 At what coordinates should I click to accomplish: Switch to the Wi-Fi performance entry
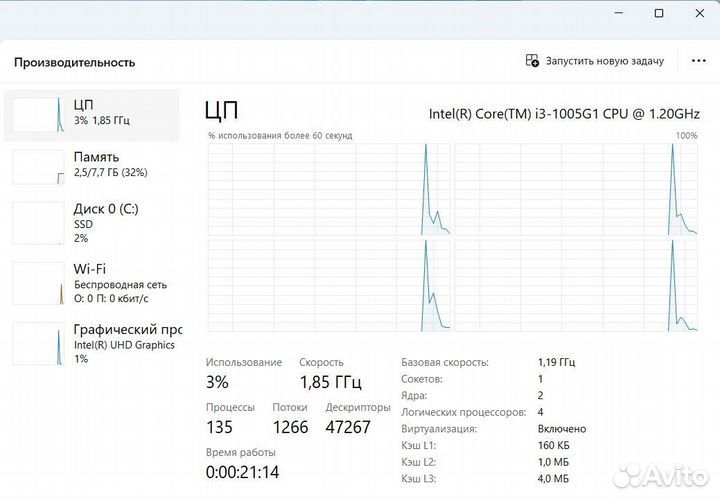pyautogui.click(x=91, y=283)
